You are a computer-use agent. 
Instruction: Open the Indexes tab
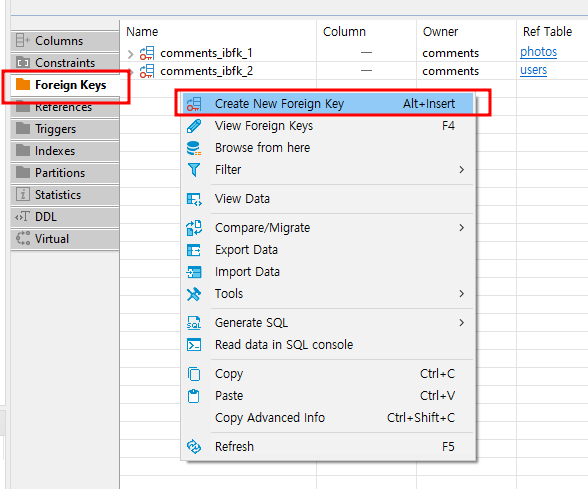point(65,151)
